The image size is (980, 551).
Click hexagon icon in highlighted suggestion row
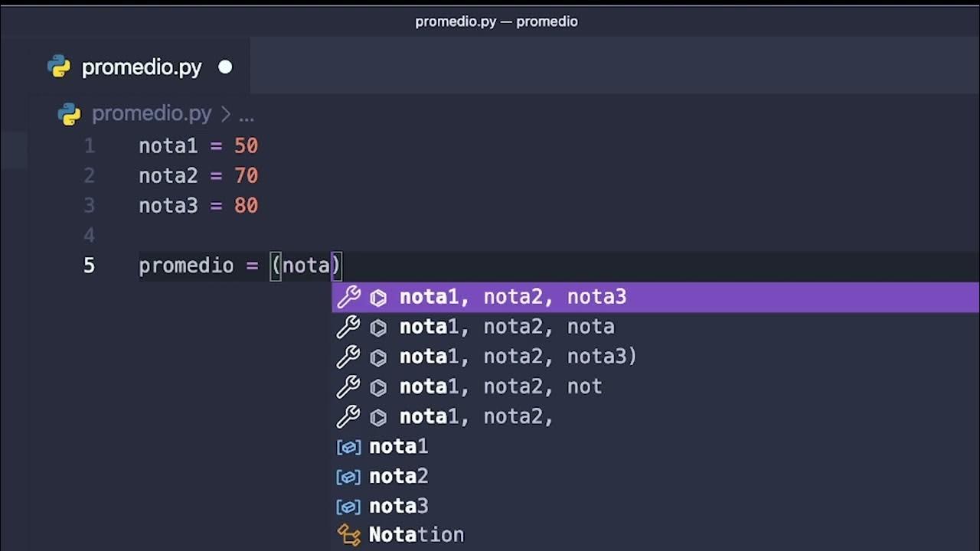click(378, 298)
